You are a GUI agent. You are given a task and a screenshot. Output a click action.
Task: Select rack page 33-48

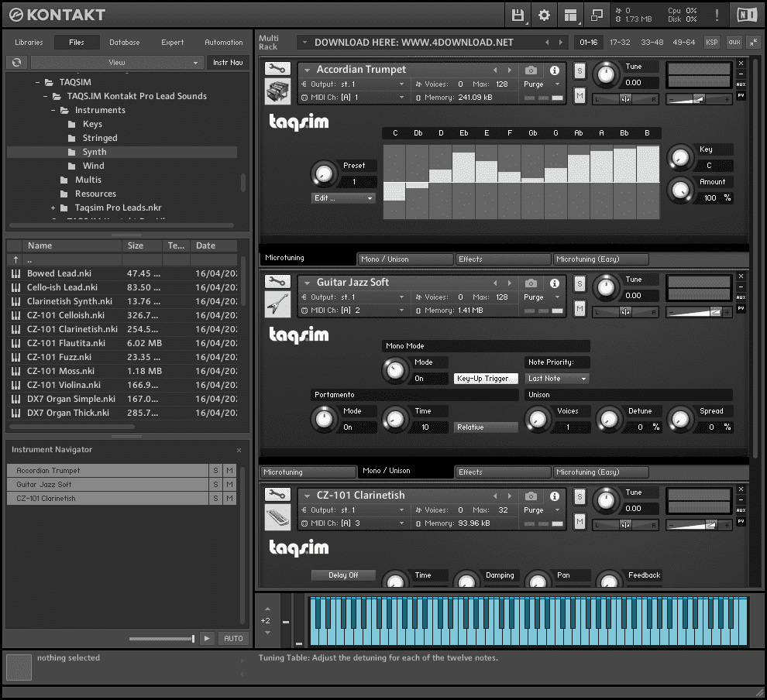pos(652,43)
